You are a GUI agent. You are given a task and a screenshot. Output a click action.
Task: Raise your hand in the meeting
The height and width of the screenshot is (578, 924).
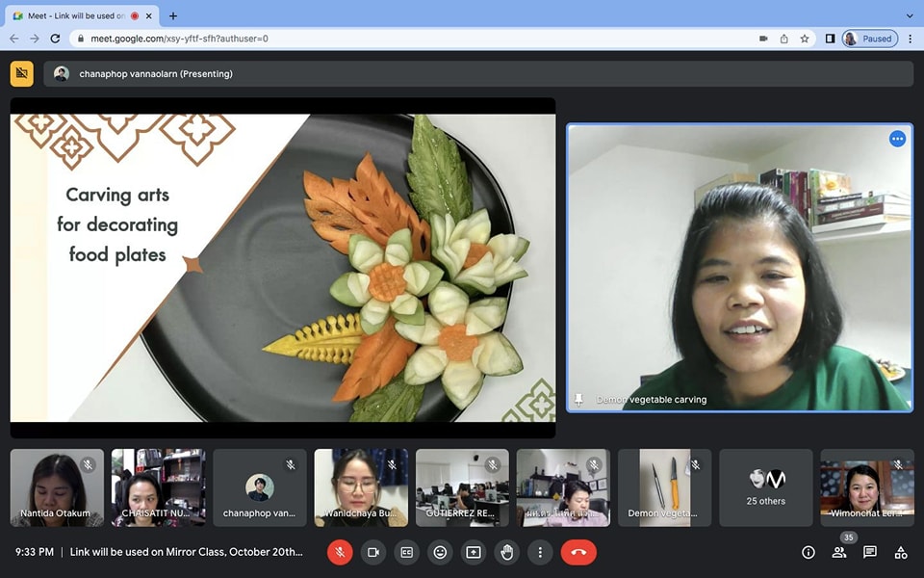(x=507, y=552)
